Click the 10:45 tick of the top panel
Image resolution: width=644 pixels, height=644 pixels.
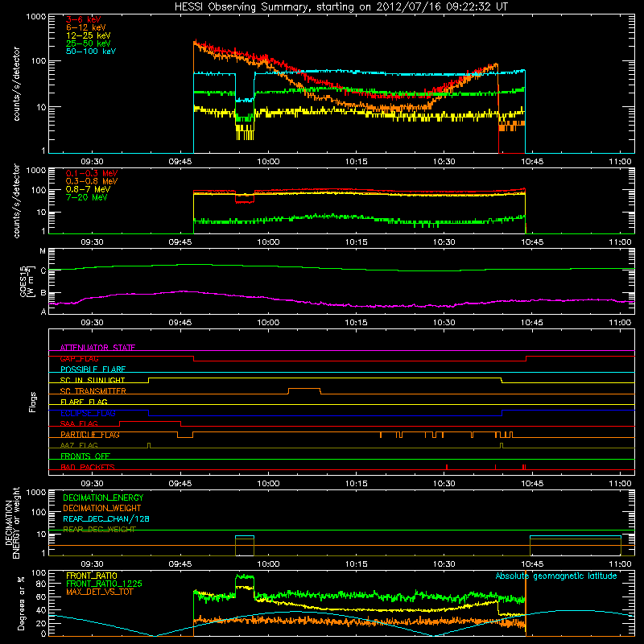[x=532, y=162]
